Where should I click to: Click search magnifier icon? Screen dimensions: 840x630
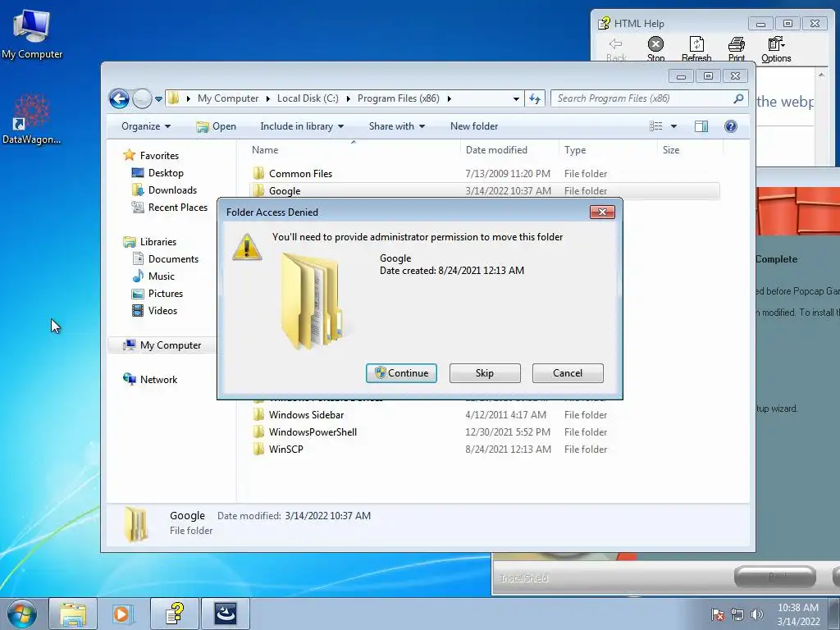click(739, 98)
